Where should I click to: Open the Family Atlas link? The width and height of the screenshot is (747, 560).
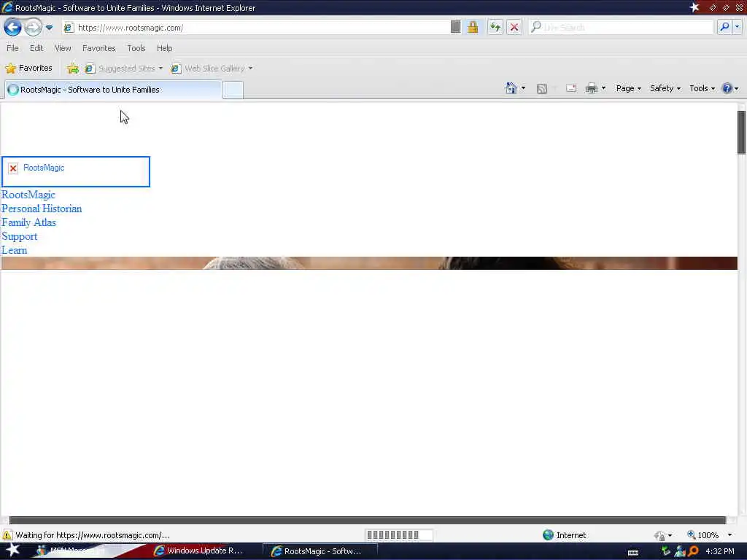pyautogui.click(x=28, y=222)
